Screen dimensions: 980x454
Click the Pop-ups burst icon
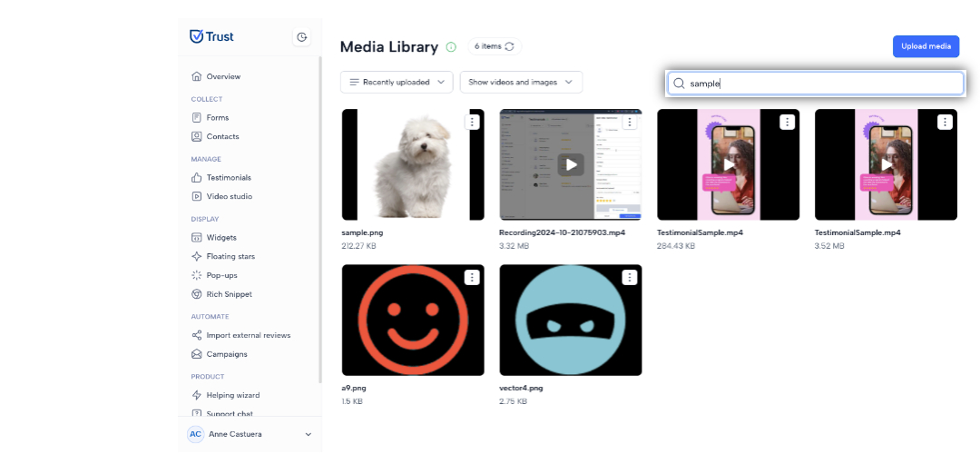tap(196, 275)
